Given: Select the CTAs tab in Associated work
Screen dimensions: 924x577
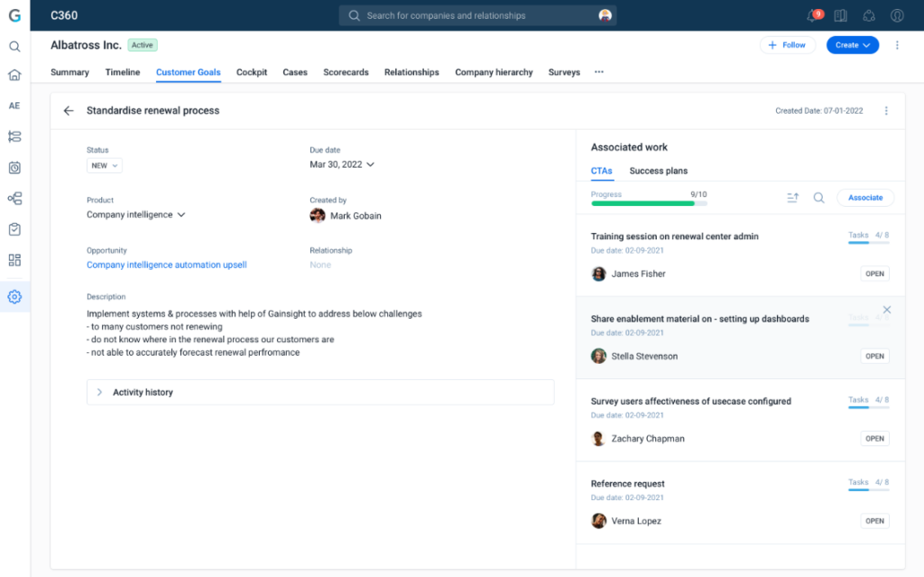Looking at the screenshot, I should 602,171.
